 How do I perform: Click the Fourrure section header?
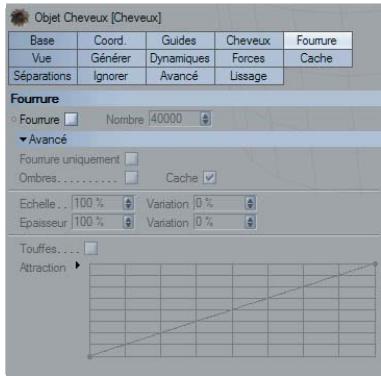[x=195, y=99]
